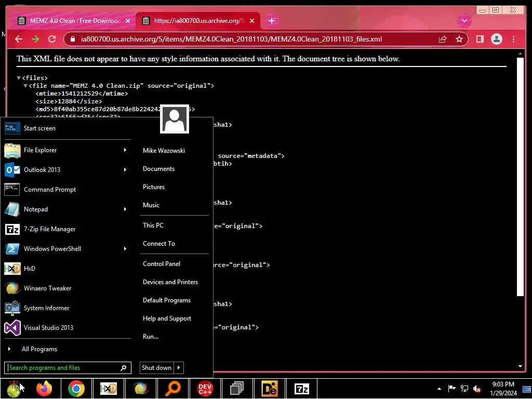This screenshot has height=399, width=532.
Task: Expand File Explorer jump list arrow
Action: [125, 150]
